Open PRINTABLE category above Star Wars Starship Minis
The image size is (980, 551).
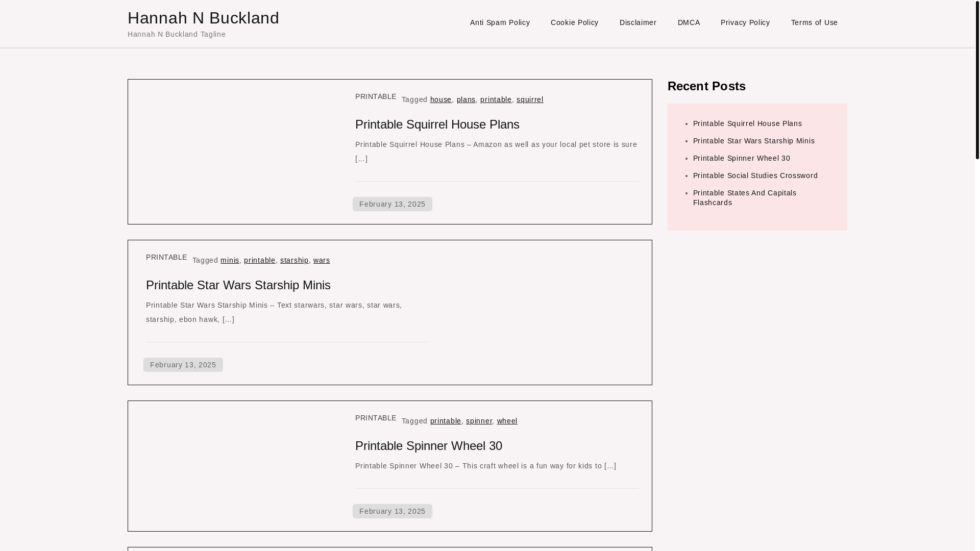tap(166, 257)
